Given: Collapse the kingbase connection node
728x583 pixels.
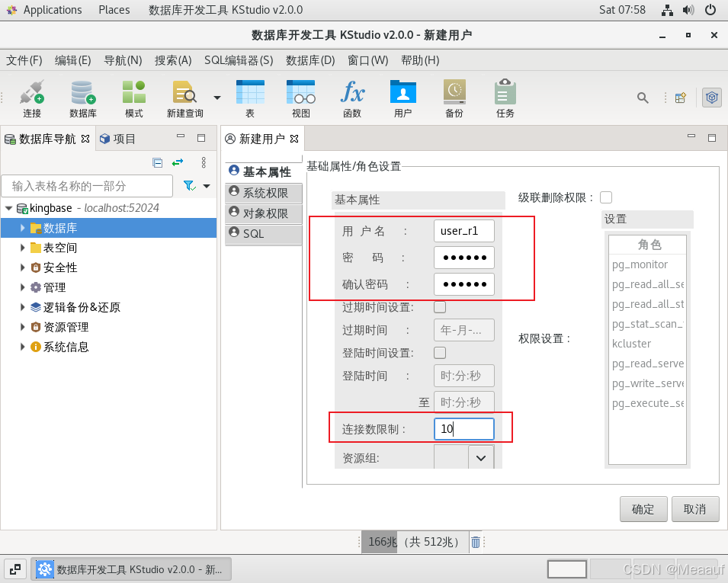Looking at the screenshot, I should 8,208.
